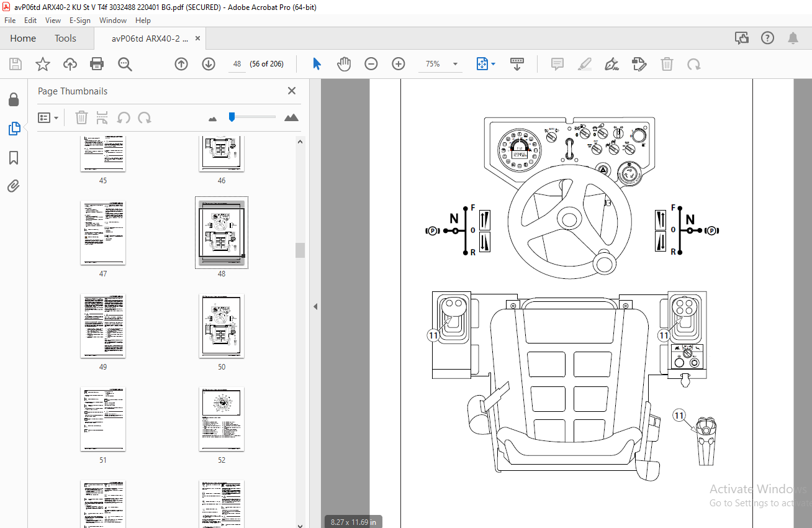Open the Edit menu

(x=30, y=20)
